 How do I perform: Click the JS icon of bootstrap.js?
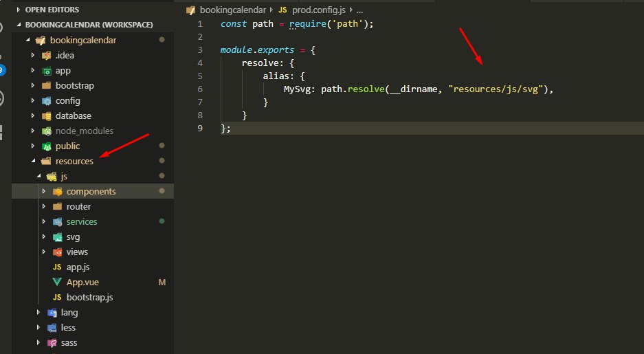pos(57,298)
